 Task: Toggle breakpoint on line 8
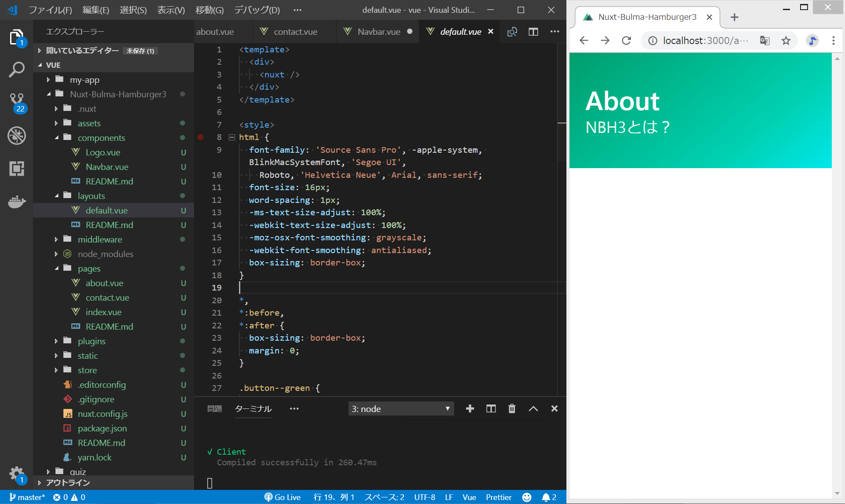coord(201,137)
